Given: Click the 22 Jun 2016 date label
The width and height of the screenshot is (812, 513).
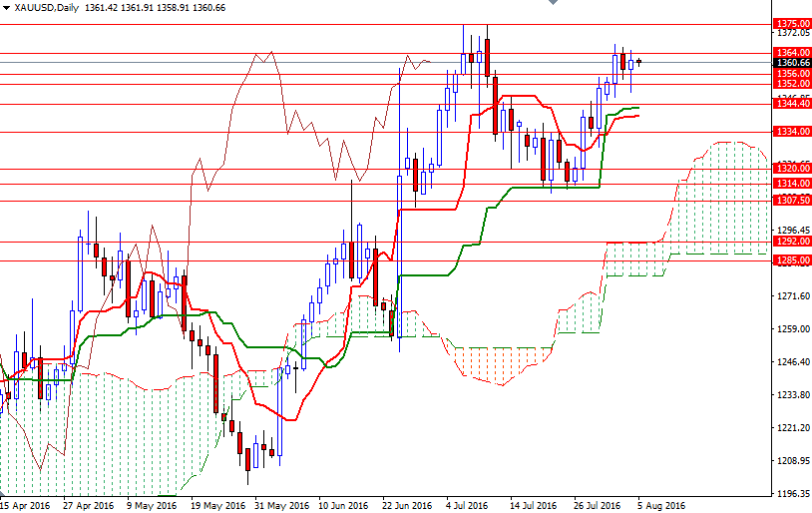Looking at the screenshot, I should pyautogui.click(x=407, y=505).
